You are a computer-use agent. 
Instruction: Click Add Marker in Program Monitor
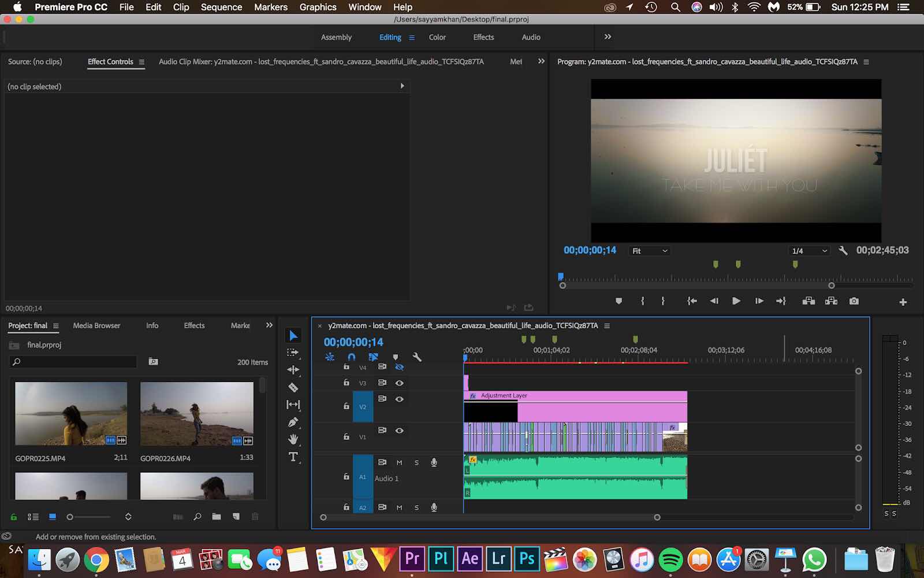619,301
